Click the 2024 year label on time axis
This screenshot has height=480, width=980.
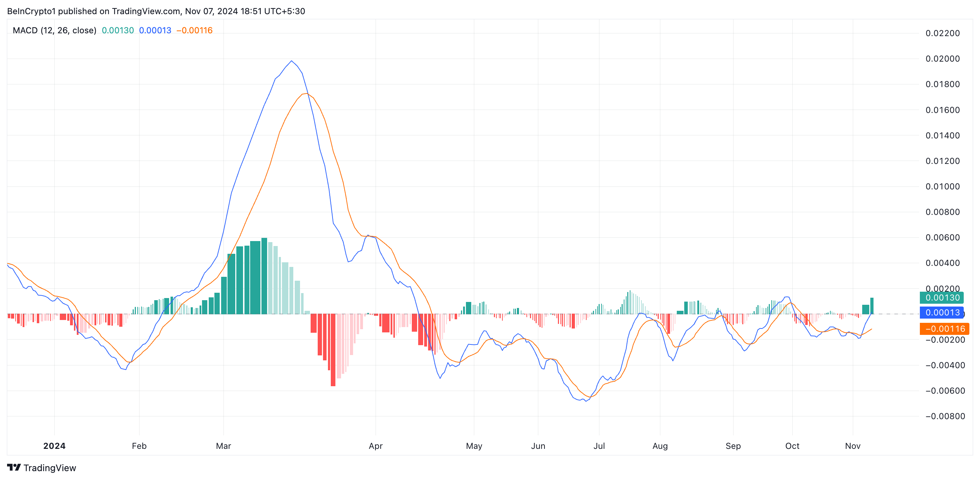[54, 446]
